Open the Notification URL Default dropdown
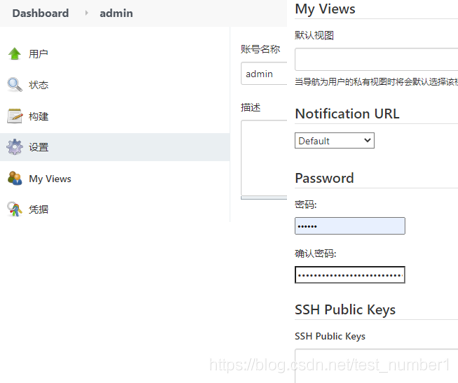458x383 pixels. tap(335, 141)
